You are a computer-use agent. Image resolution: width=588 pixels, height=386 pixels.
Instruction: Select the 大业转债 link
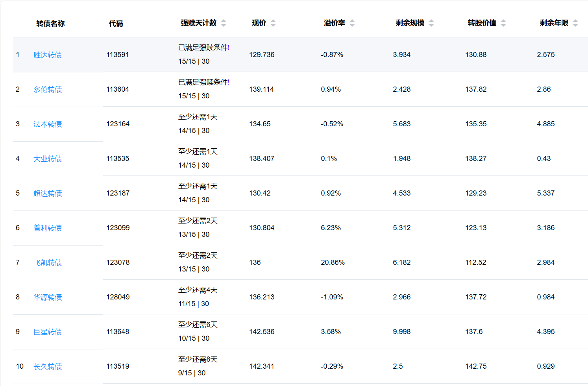pos(48,159)
